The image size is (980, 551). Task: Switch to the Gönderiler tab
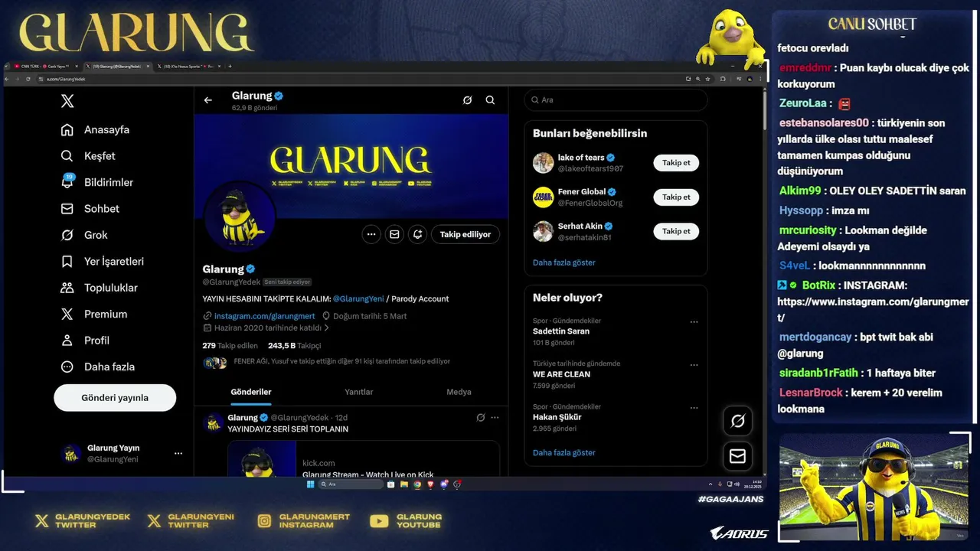click(x=251, y=392)
